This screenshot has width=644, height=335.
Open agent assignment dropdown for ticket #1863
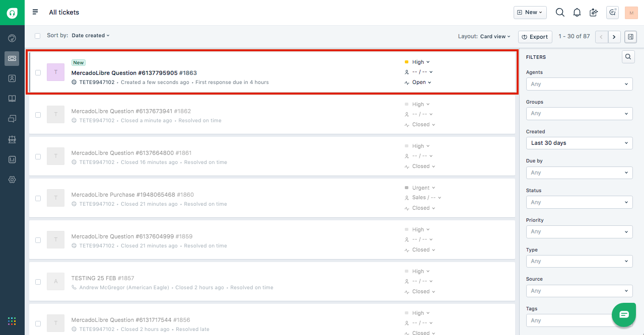tap(419, 72)
